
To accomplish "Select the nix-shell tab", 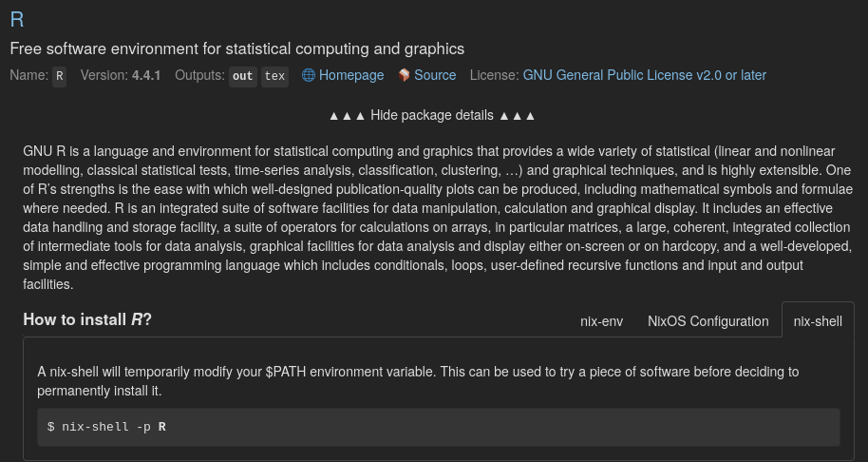I will click(x=817, y=321).
